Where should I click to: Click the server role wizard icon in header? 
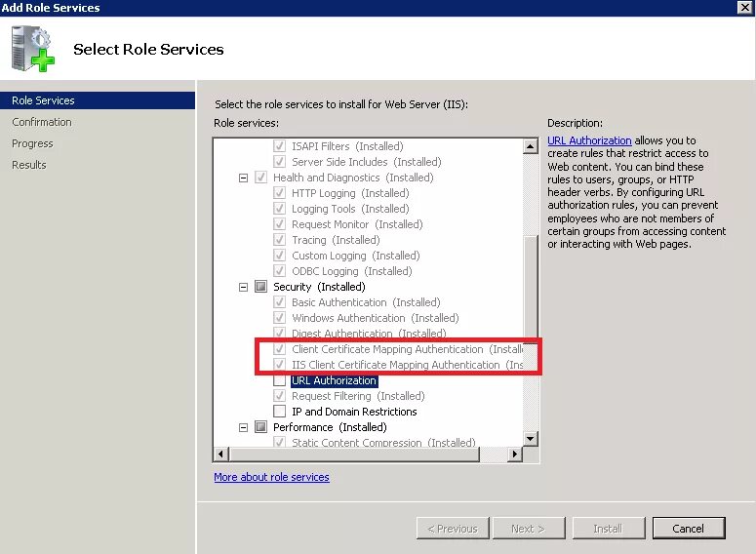point(33,49)
